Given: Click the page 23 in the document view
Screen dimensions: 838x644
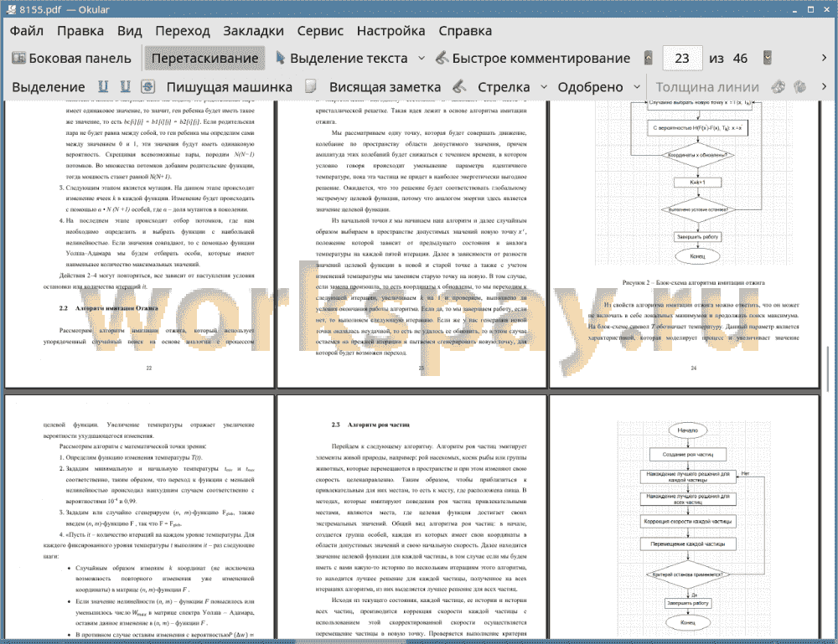Looking at the screenshot, I should (411, 244).
